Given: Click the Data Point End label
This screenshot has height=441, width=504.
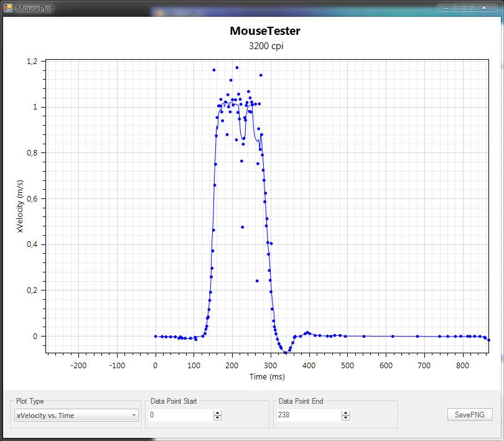Looking at the screenshot, I should coord(301,401).
